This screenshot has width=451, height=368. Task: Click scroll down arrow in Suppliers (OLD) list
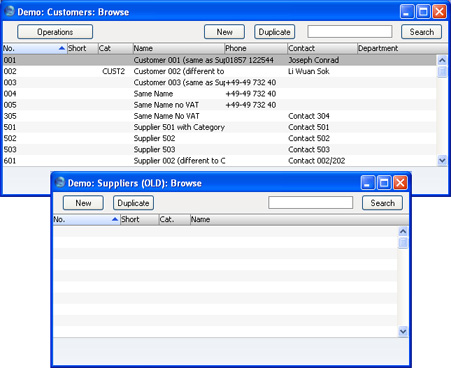[x=403, y=331]
